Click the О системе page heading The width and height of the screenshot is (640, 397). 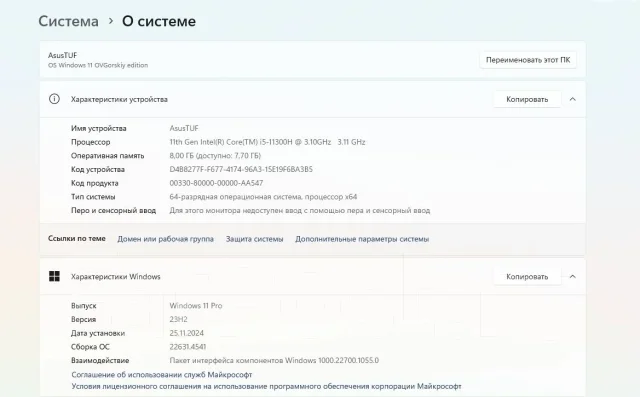point(159,21)
